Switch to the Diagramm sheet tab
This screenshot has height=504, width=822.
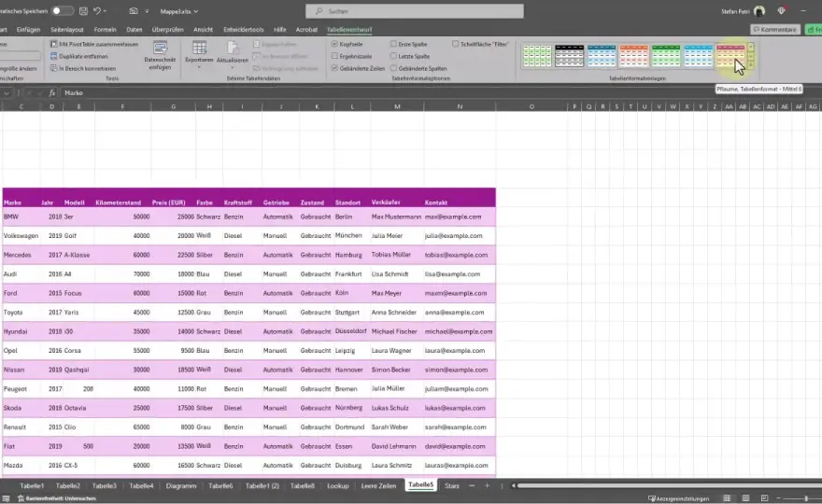pyautogui.click(x=181, y=485)
